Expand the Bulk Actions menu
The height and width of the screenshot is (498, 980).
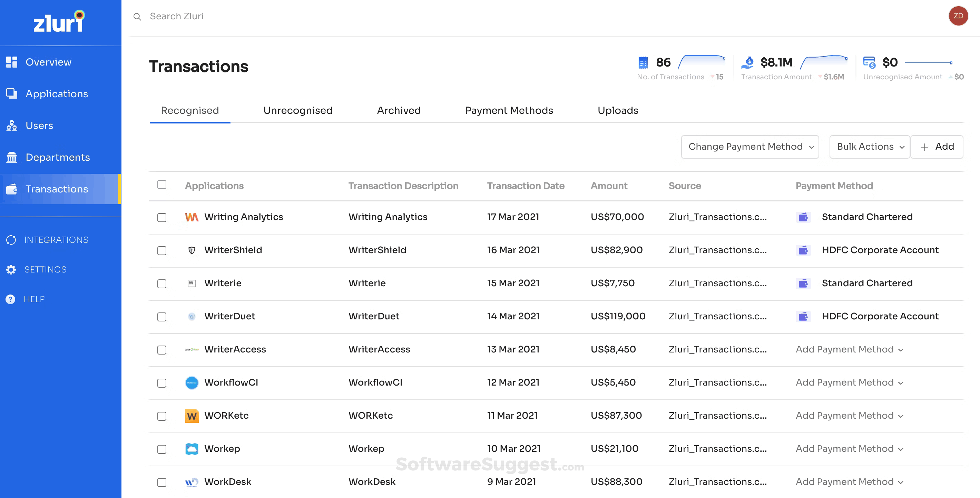(x=869, y=147)
